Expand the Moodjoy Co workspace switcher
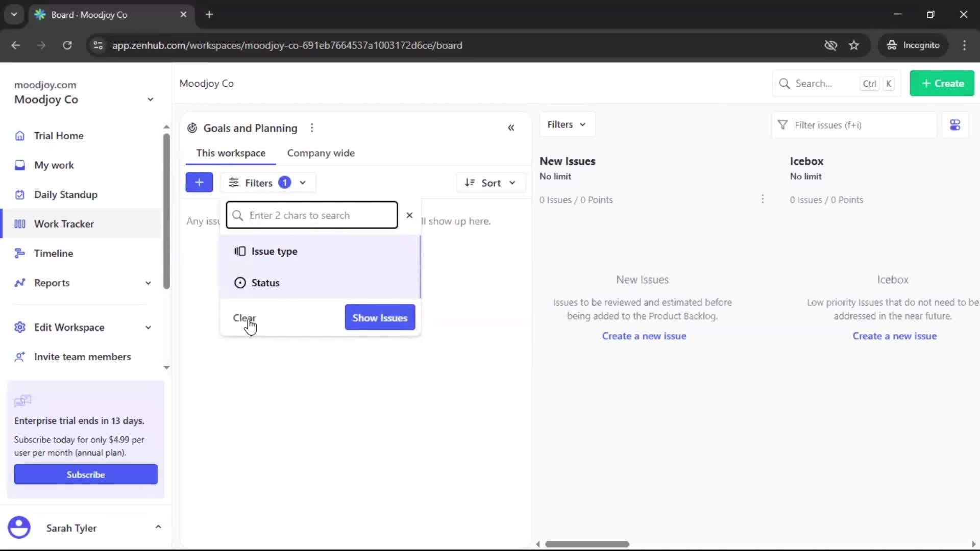 (x=150, y=99)
